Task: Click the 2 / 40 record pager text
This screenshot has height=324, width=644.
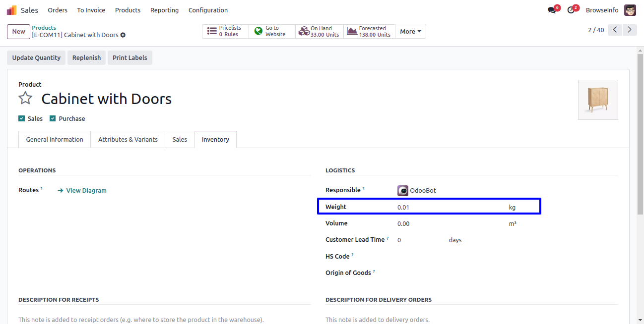Action: 596,30
